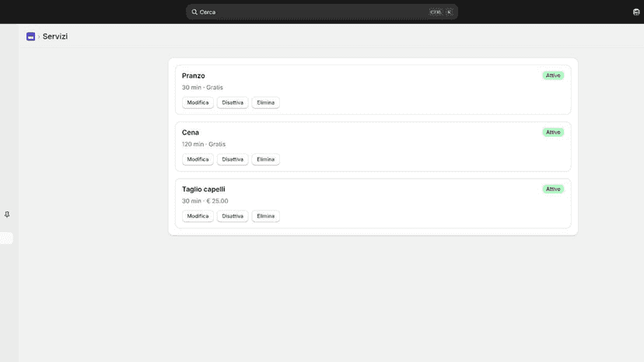Click the '30 min · Gratis' text
Screen dimensions: 644x362
tap(202, 88)
